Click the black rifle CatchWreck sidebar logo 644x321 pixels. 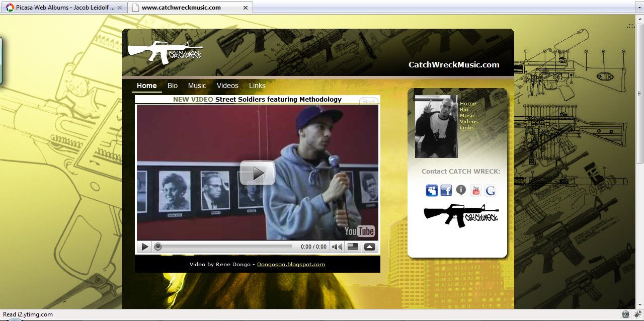click(461, 215)
